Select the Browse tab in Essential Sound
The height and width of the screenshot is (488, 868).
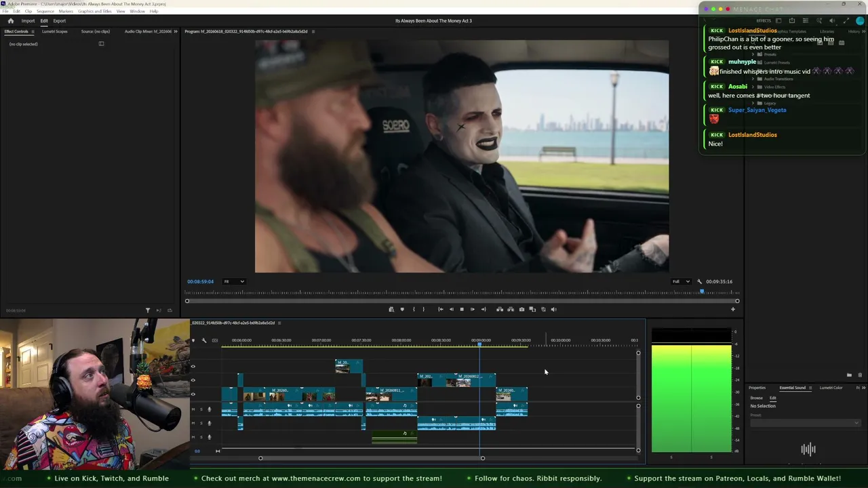pyautogui.click(x=756, y=398)
